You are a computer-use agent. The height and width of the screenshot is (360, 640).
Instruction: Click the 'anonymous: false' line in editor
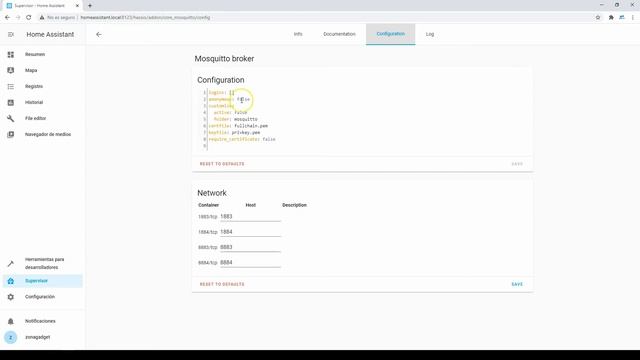pyautogui.click(x=229, y=99)
